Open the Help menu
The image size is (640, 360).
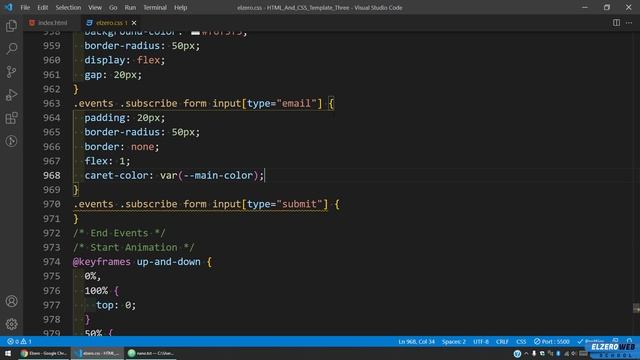click(x=180, y=7)
